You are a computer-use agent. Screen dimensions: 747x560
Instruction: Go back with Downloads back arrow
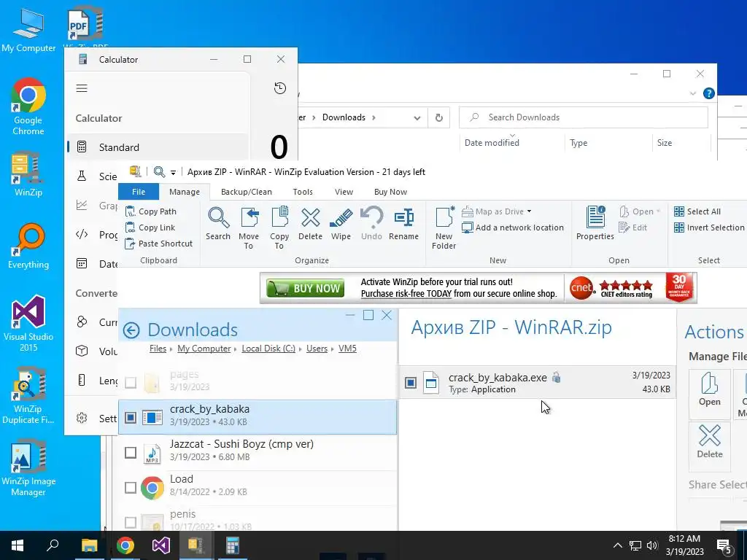131,330
